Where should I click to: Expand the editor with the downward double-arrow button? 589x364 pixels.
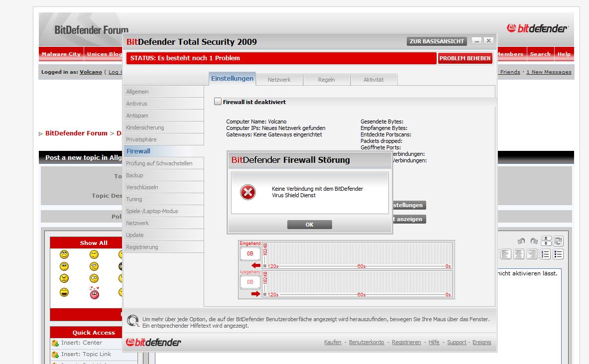(546, 243)
